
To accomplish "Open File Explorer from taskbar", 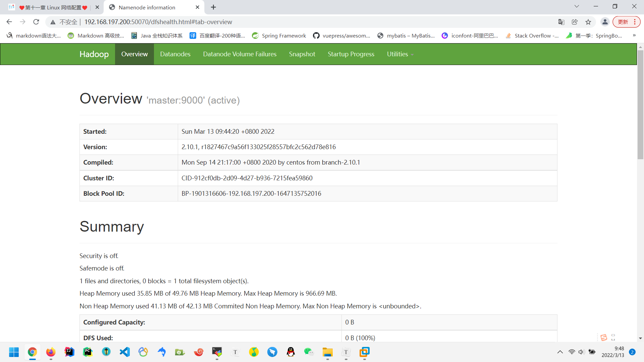I will click(x=327, y=352).
